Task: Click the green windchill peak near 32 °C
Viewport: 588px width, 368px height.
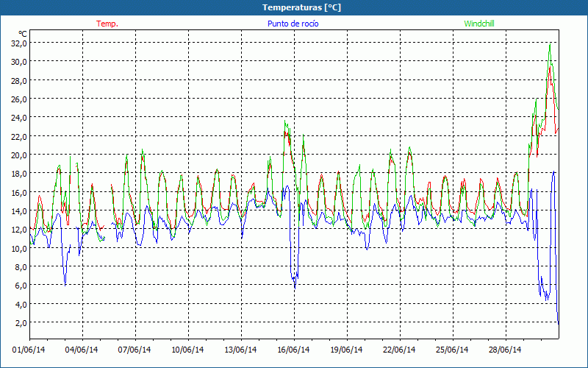Action: 550,45
